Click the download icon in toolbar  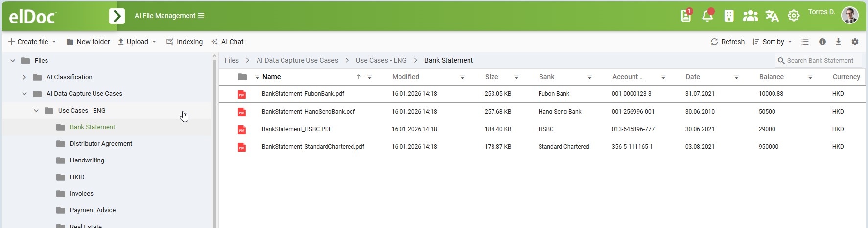838,42
